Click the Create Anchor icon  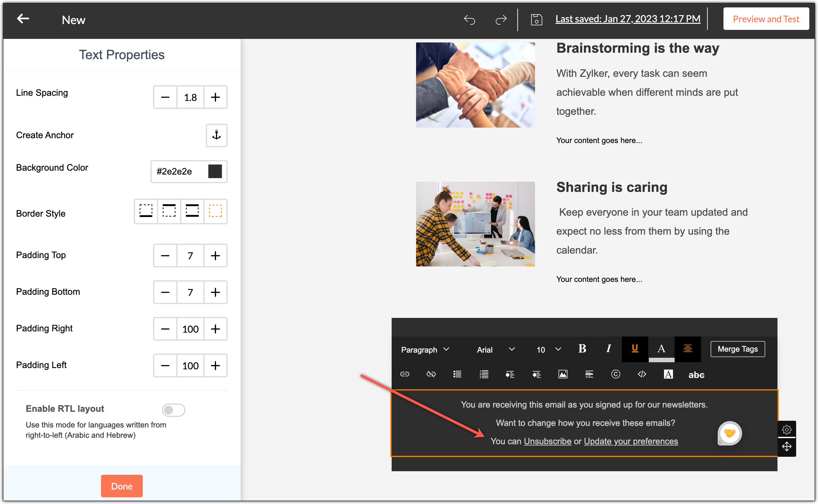tap(216, 135)
